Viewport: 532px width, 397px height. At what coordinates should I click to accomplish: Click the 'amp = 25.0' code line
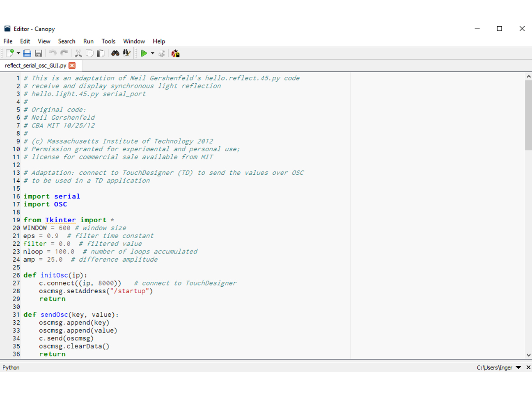pos(43,260)
